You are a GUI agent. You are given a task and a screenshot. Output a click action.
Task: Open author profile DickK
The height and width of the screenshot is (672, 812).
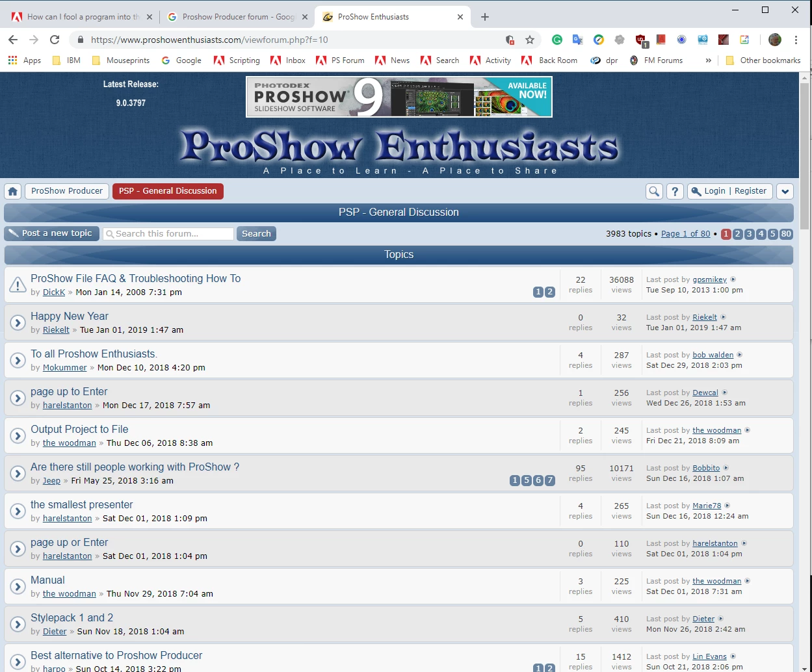tap(54, 292)
